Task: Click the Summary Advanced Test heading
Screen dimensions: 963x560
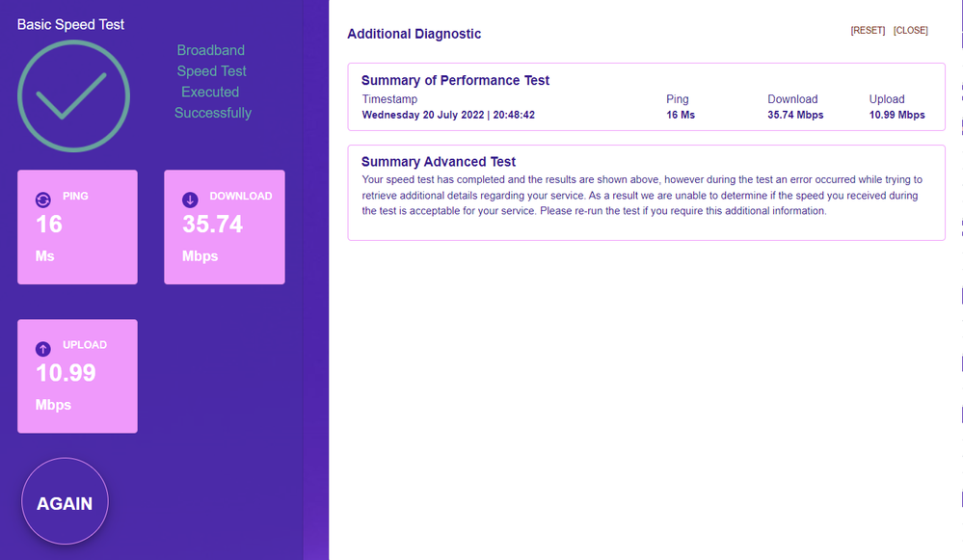Action: click(439, 162)
